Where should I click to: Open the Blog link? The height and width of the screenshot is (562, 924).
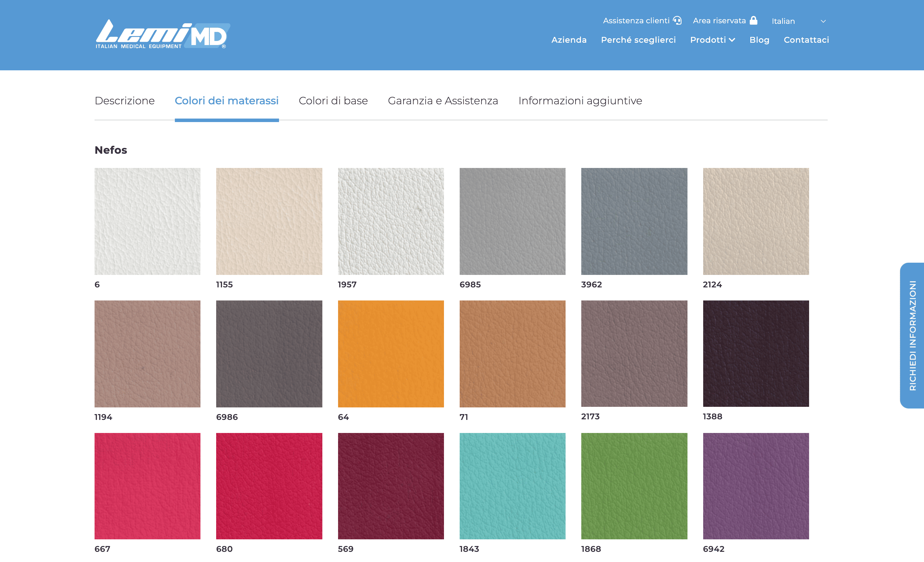pyautogui.click(x=759, y=40)
